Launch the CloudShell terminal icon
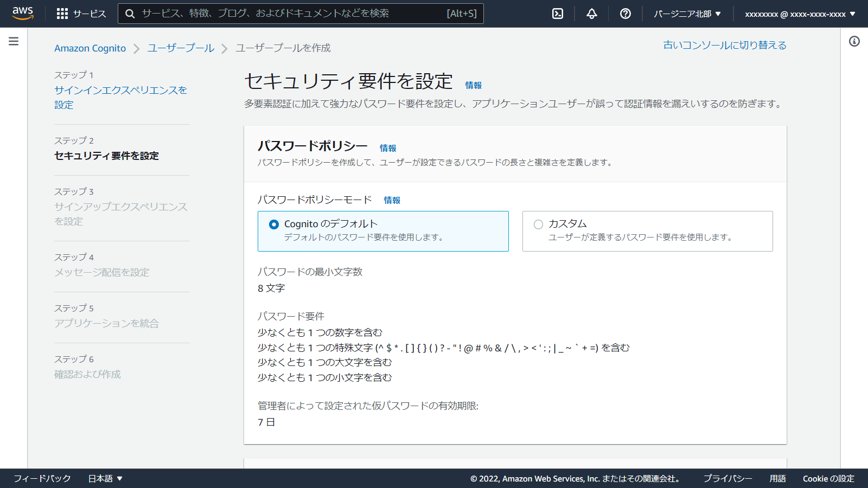Viewport: 868px width, 488px height. pos(557,13)
